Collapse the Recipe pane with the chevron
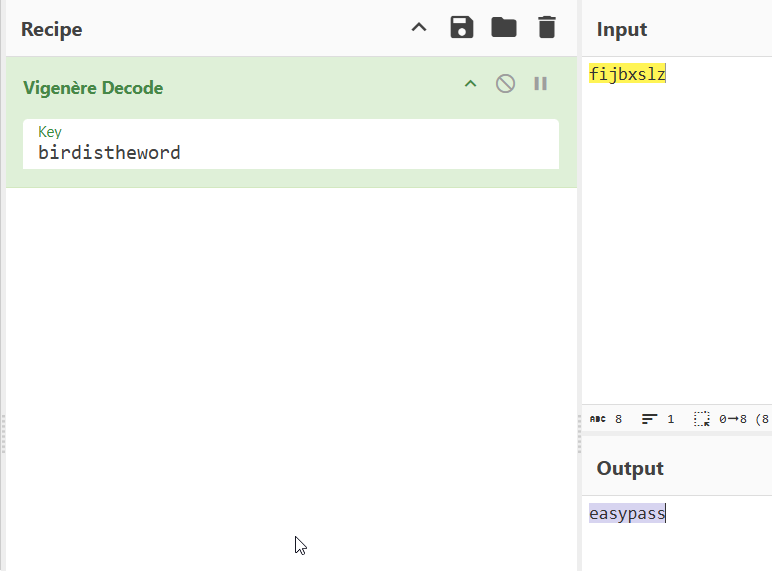 (x=419, y=28)
